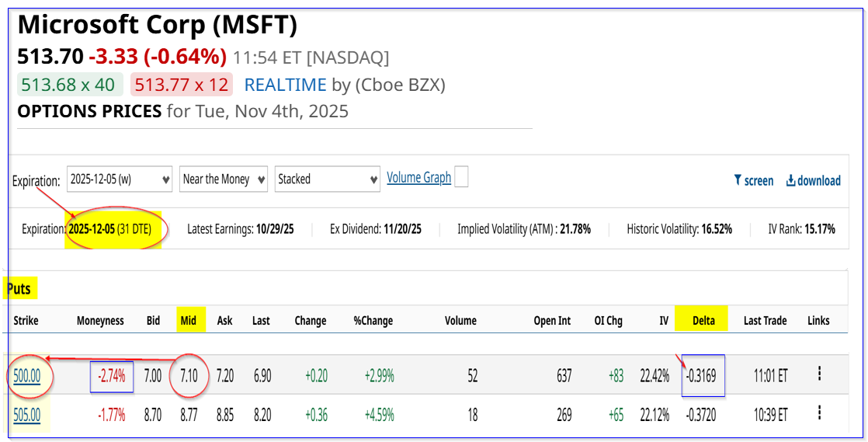Screen dimensions: 868x442
Task: Open the screen filter icon link
Action: [753, 180]
